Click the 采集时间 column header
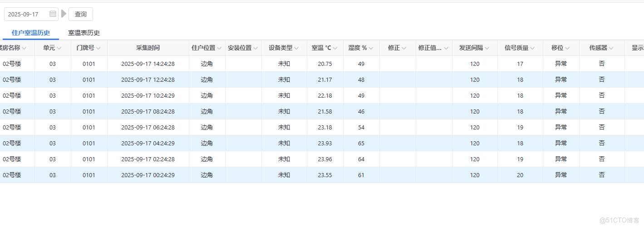Image resolution: width=644 pixels, height=228 pixels. (148, 48)
